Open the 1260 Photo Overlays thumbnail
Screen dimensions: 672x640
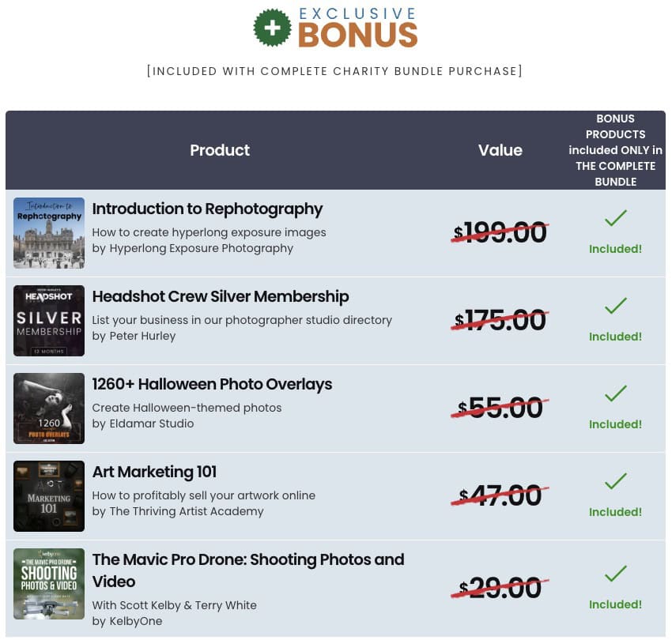pyautogui.click(x=49, y=408)
